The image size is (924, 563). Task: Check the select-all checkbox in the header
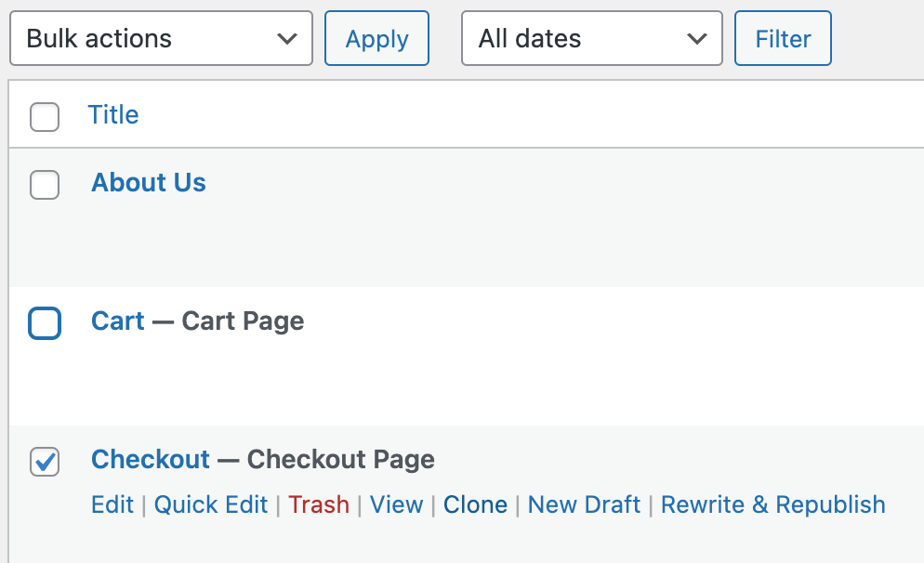pyautogui.click(x=45, y=114)
